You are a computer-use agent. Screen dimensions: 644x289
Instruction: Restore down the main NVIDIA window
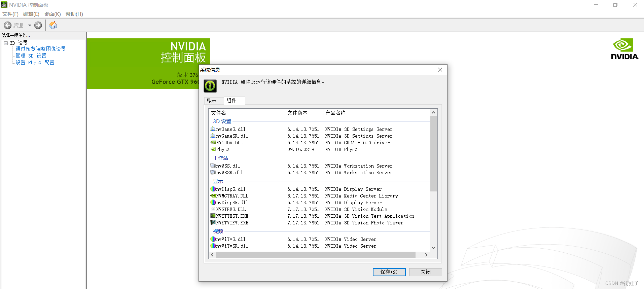point(615,5)
